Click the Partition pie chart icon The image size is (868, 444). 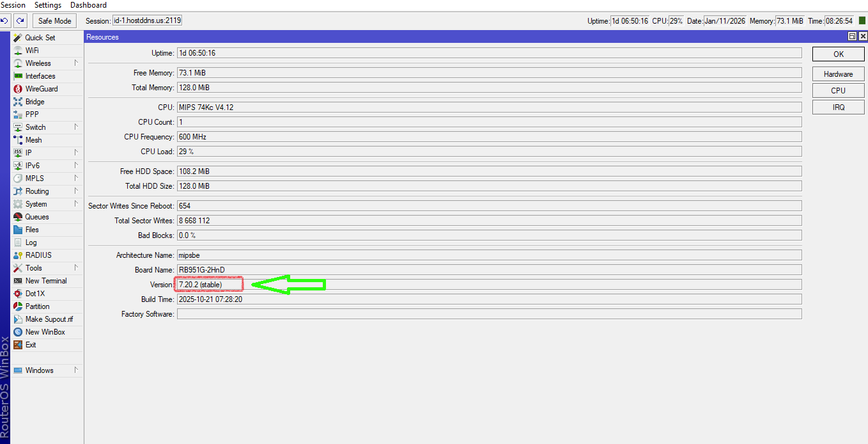point(18,306)
